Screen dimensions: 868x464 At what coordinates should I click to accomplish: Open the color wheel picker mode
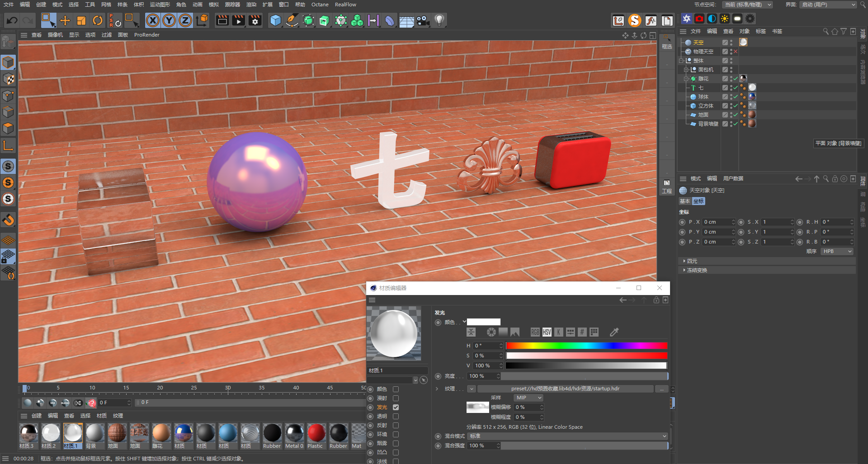coord(491,332)
